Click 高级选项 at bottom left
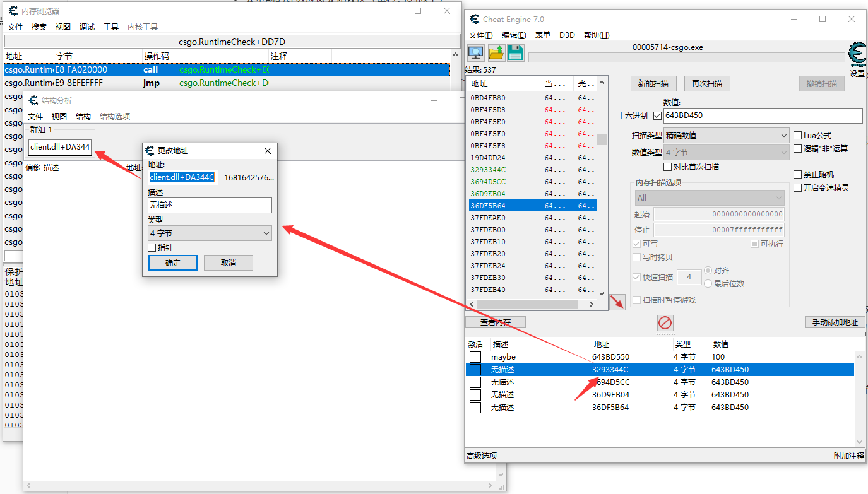868x494 pixels. click(x=482, y=456)
